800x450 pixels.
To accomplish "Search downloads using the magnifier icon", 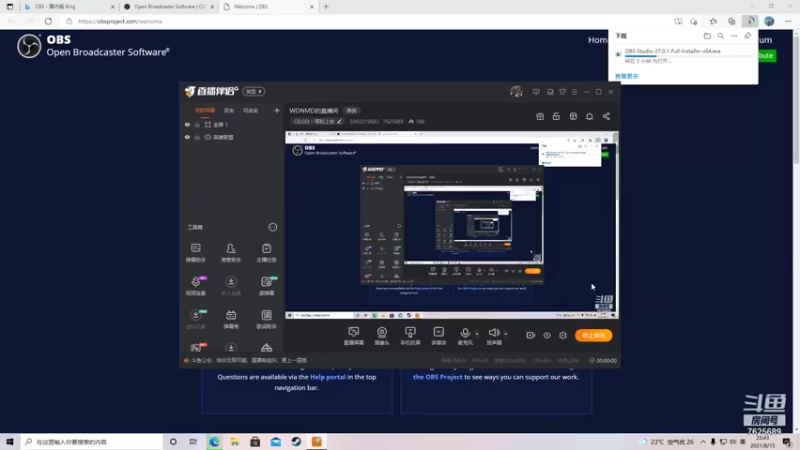I will (720, 36).
